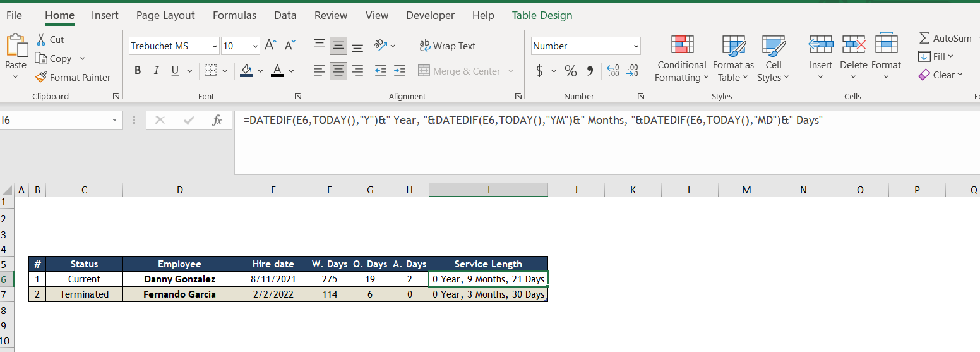Decrease font size with small A

[290, 46]
